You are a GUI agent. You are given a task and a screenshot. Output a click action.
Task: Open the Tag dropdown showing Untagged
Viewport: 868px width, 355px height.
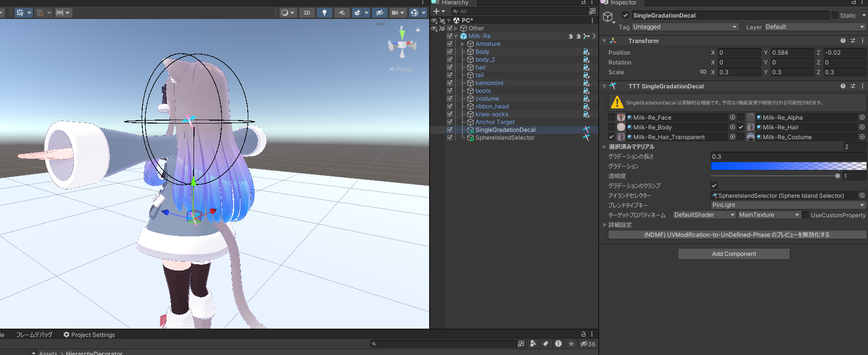point(685,27)
